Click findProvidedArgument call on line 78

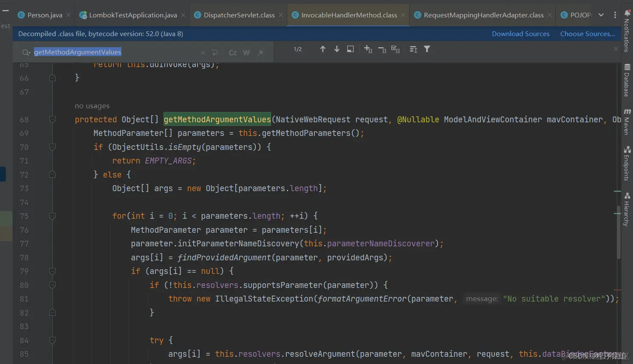click(224, 257)
